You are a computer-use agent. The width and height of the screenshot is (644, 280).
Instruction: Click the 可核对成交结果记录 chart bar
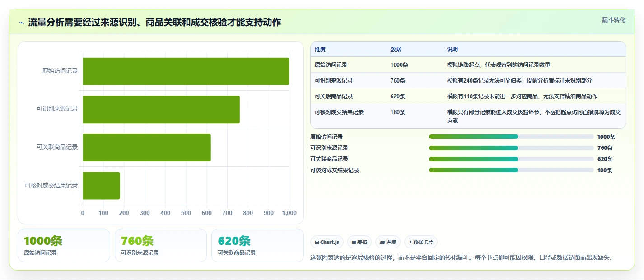[x=101, y=186]
